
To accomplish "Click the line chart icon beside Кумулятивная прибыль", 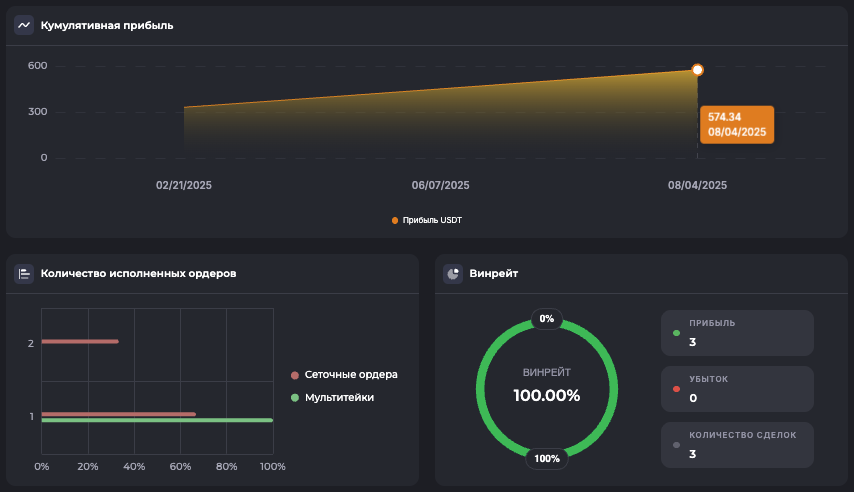I will click(x=24, y=25).
